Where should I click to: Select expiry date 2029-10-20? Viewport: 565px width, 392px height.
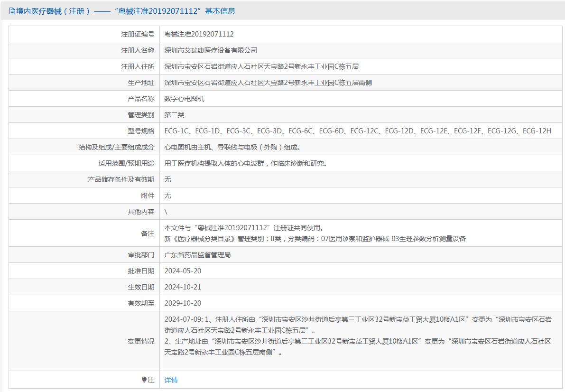pos(183,303)
